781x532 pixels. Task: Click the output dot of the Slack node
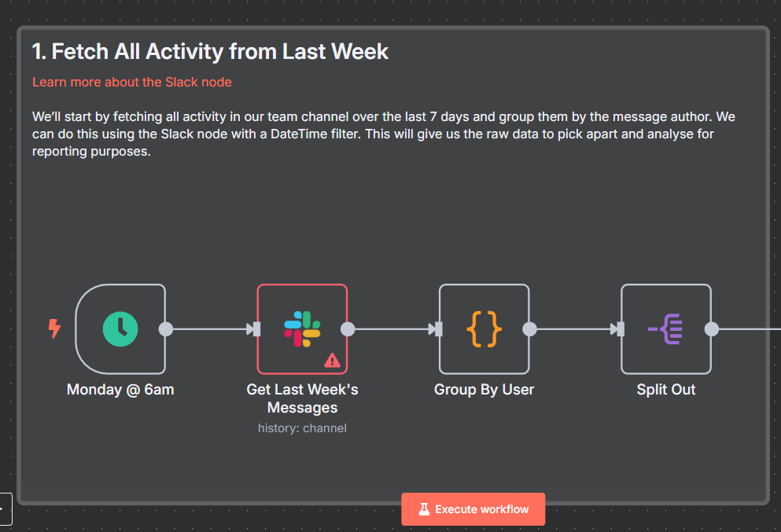point(348,329)
